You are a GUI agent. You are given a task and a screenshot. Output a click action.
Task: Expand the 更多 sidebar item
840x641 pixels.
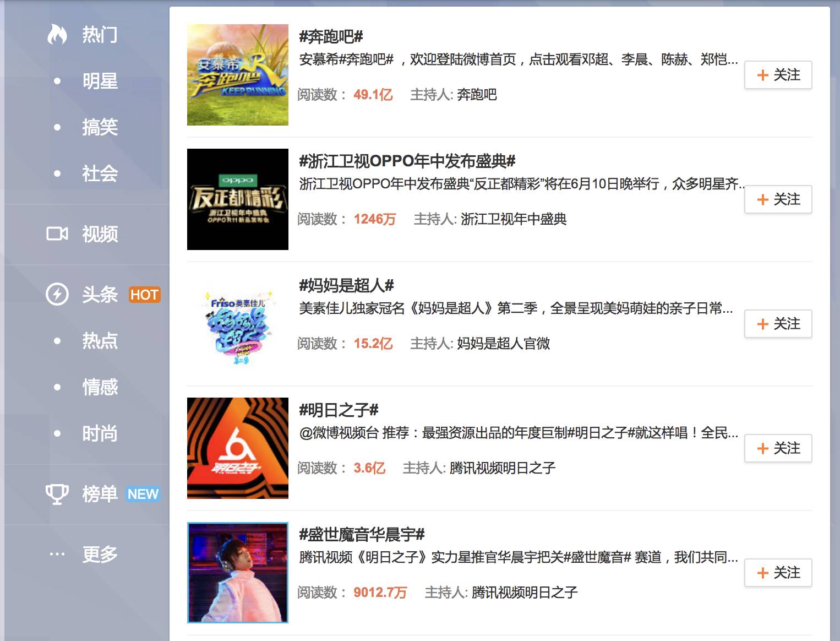[100, 554]
